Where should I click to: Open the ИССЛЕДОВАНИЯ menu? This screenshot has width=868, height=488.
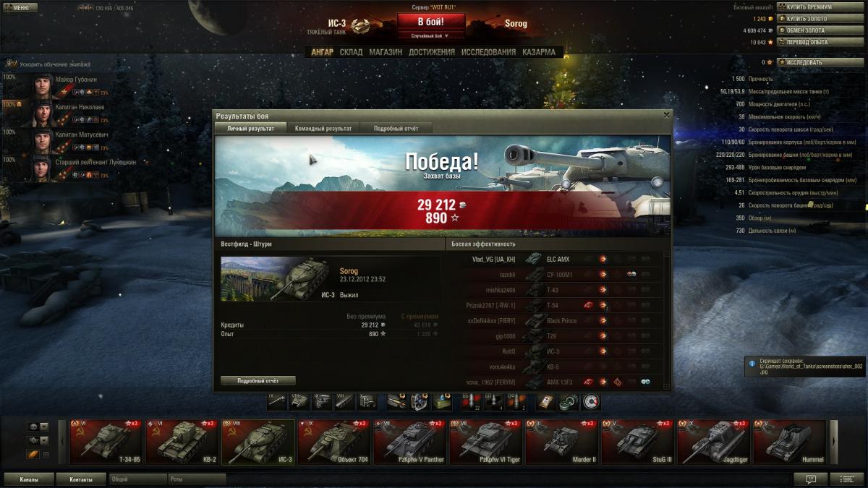point(489,52)
